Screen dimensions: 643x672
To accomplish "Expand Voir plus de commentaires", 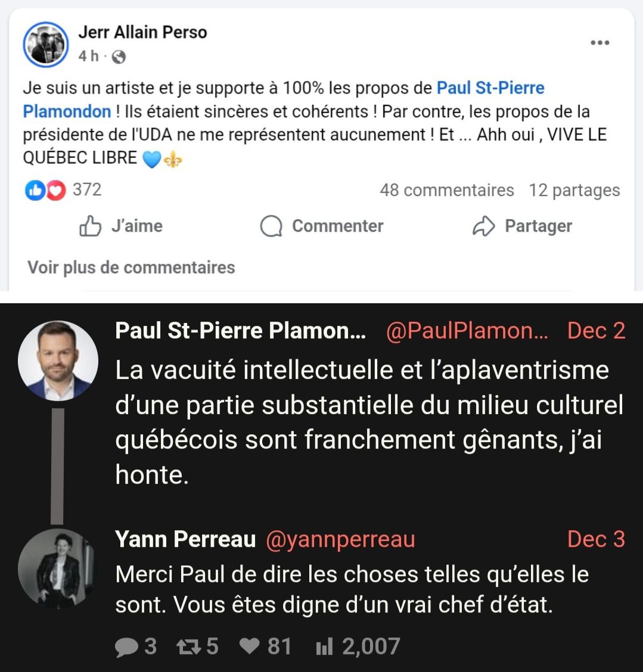I will click(131, 267).
